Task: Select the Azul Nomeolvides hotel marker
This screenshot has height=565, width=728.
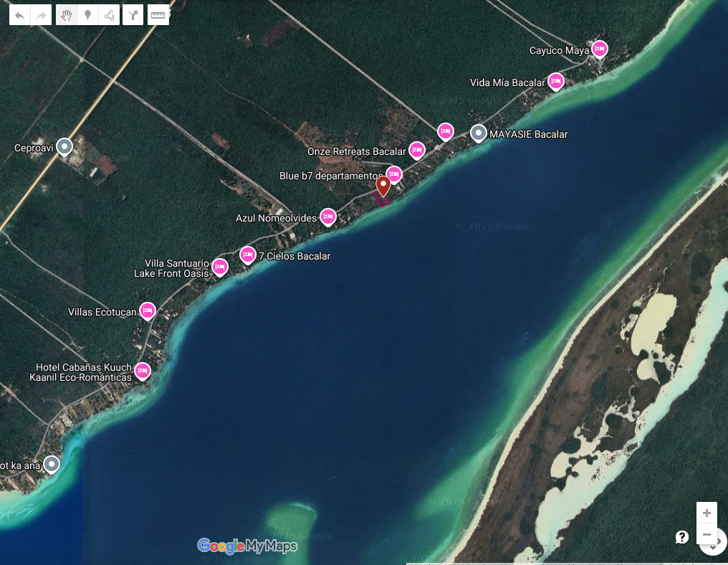Action: [x=328, y=217]
